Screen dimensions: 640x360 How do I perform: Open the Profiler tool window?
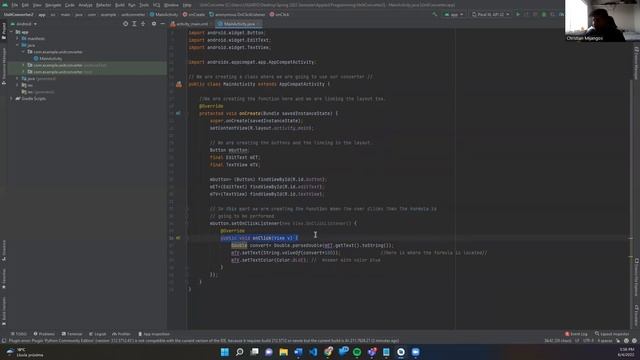tap(121, 334)
